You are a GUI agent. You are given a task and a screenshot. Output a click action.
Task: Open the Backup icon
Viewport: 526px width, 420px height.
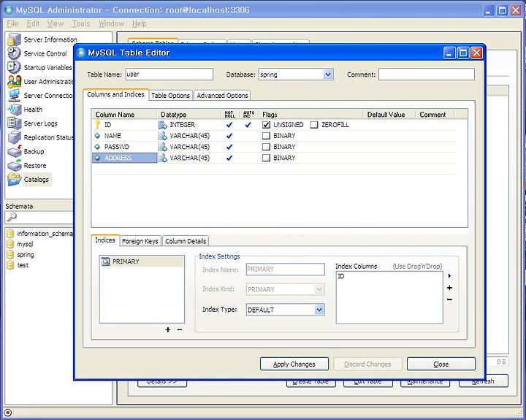pos(14,151)
